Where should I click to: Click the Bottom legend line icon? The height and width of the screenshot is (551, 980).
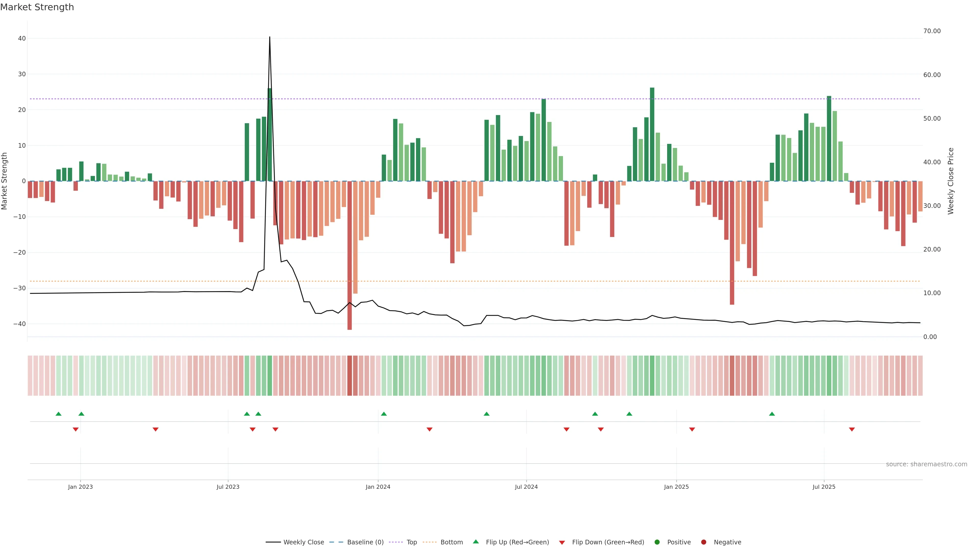tap(430, 542)
